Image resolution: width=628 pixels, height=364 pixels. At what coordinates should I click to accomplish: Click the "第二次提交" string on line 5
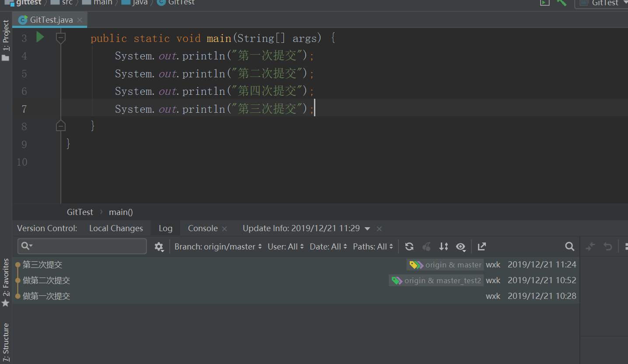[268, 73]
